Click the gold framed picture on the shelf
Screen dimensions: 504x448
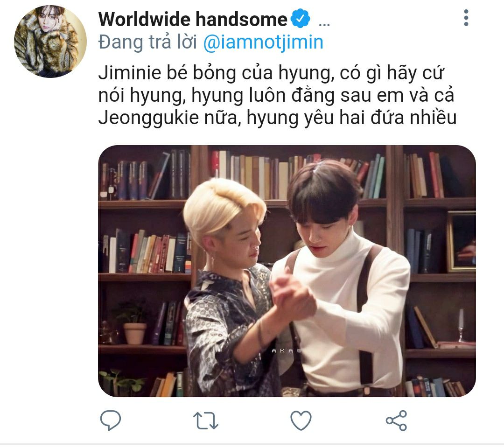(x=462, y=242)
